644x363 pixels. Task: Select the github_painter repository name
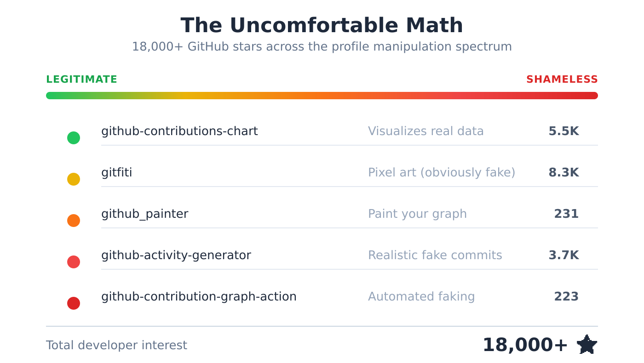coord(144,214)
